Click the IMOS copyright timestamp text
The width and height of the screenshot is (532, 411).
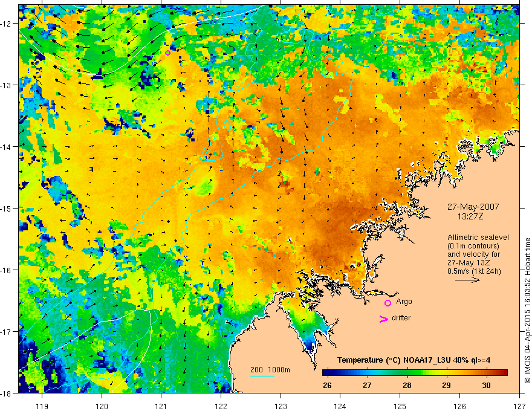point(527,312)
